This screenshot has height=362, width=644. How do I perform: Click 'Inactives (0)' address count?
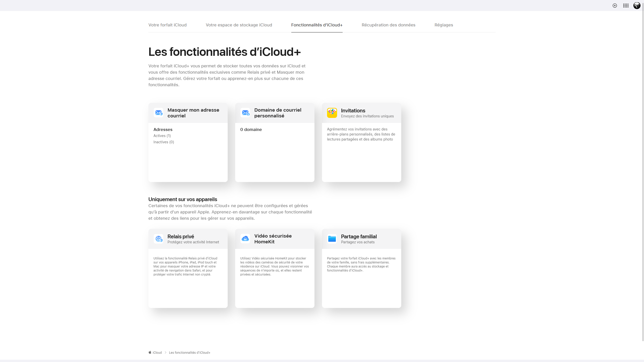click(x=164, y=142)
